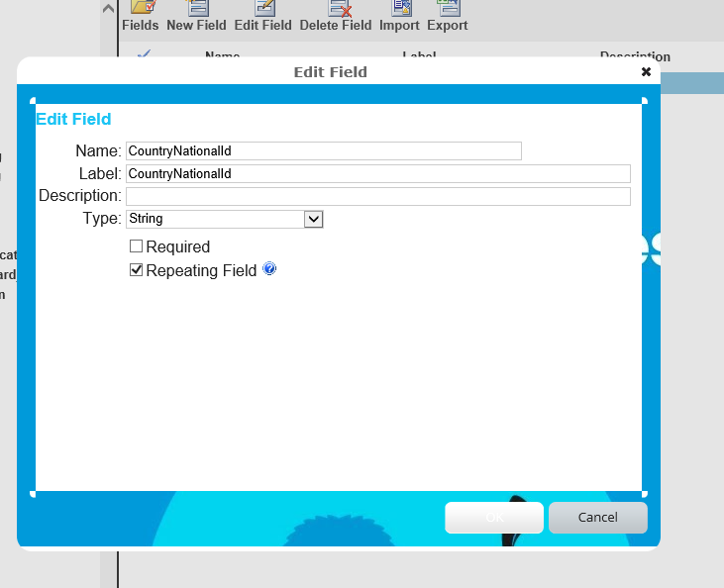Screen dimensions: 724x588
Task: Open the Type dropdown showing String
Action: click(225, 219)
